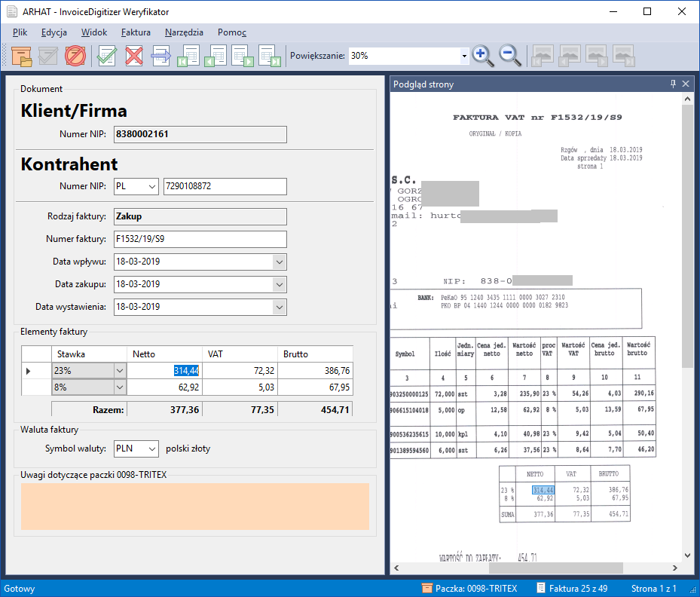Open the Data zakupu date picker
This screenshot has height=597, width=700.
pos(279,284)
